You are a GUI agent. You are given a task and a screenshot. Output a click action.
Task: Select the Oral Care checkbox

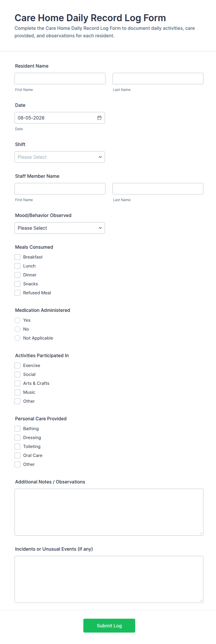click(x=17, y=455)
